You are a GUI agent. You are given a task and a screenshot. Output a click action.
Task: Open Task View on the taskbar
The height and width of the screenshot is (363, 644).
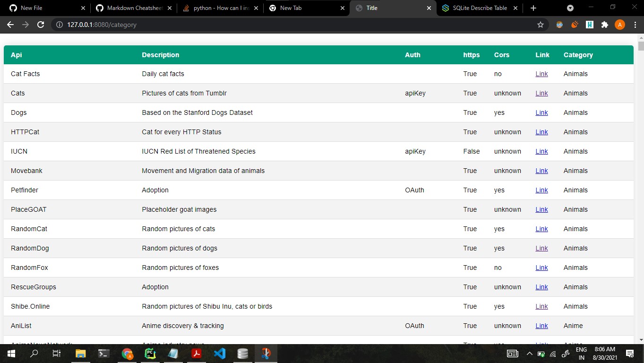(x=57, y=353)
